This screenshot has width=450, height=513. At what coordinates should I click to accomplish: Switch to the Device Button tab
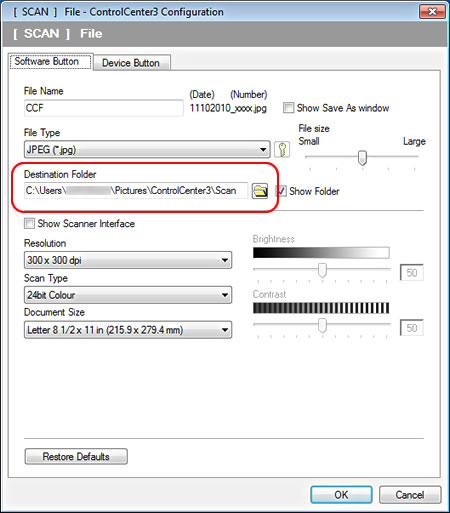[131, 63]
